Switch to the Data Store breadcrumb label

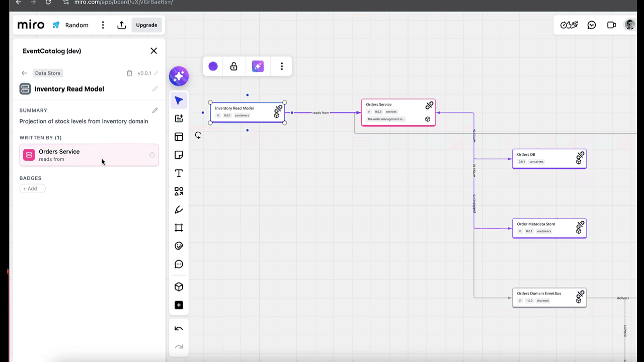[47, 73]
